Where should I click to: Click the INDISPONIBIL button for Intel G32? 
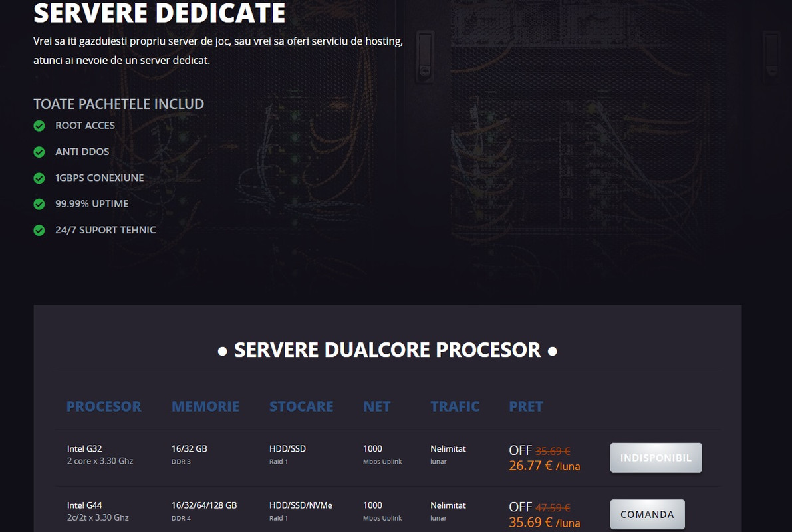point(656,458)
